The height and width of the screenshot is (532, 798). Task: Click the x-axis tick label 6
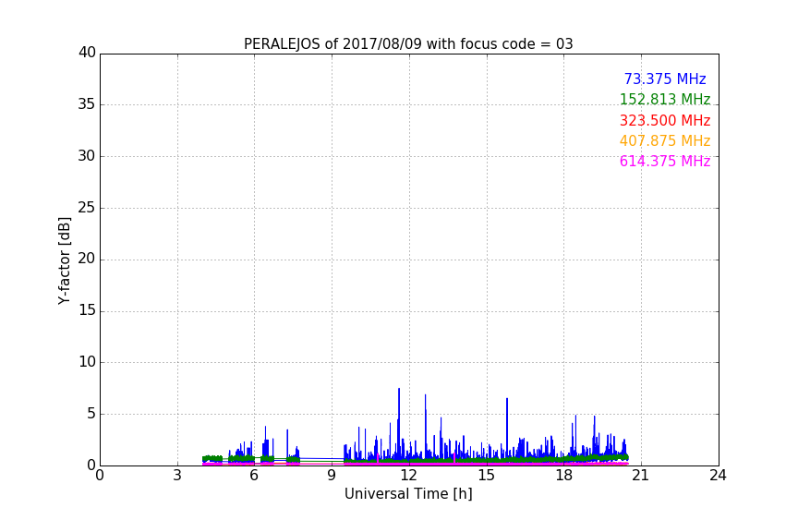point(254,476)
